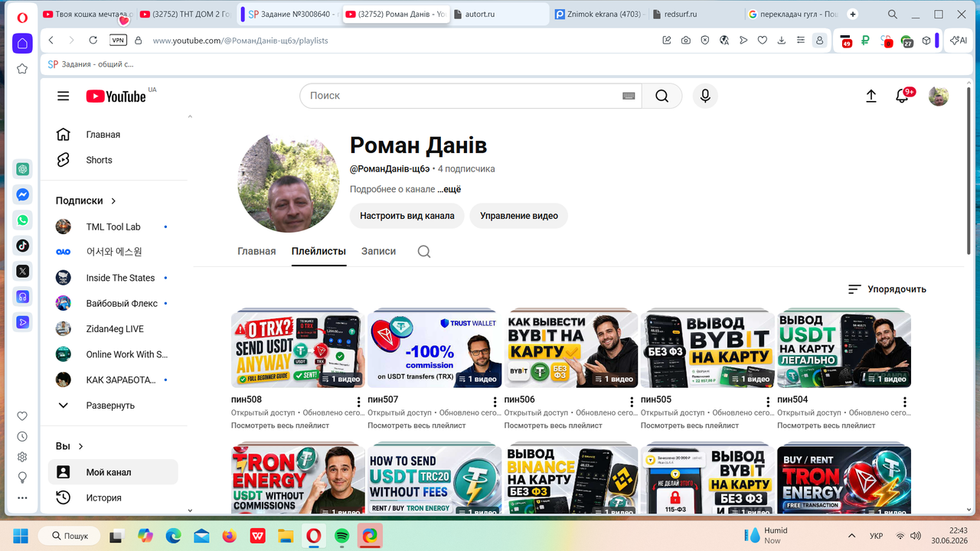The height and width of the screenshot is (551, 980).
Task: Open the Упорядочить sort dropdown
Action: point(887,289)
